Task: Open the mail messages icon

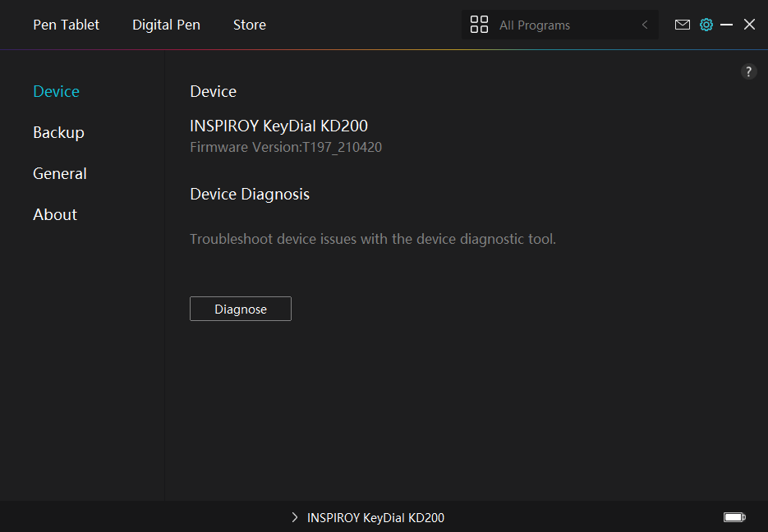Action: coord(683,25)
